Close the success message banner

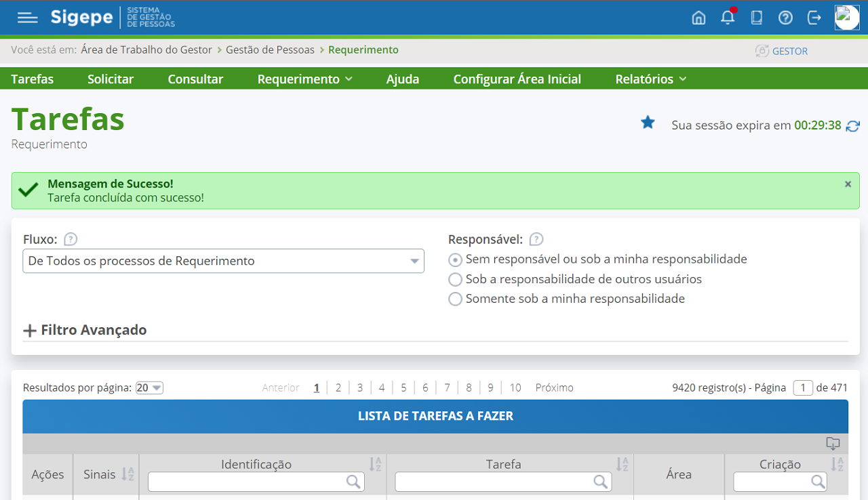(x=848, y=184)
